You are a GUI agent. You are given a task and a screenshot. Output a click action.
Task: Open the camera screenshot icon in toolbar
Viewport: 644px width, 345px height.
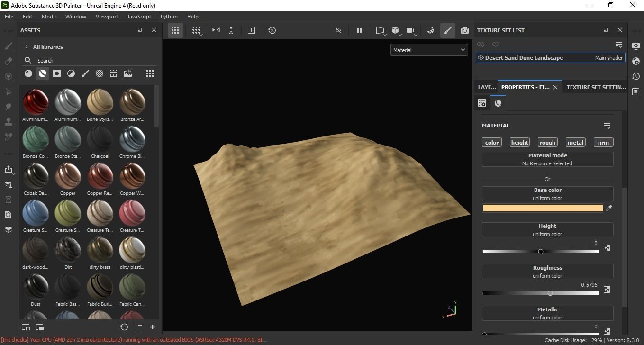click(x=465, y=30)
